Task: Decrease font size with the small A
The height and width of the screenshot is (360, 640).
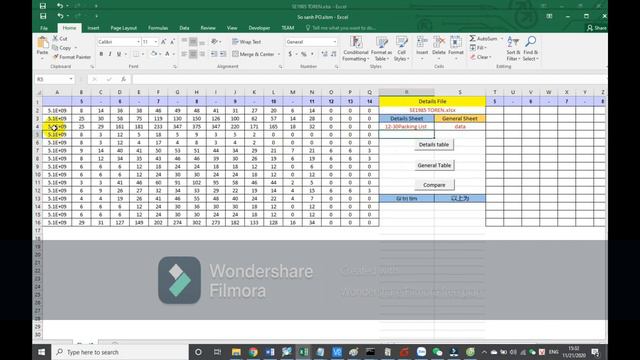Action: [172, 42]
